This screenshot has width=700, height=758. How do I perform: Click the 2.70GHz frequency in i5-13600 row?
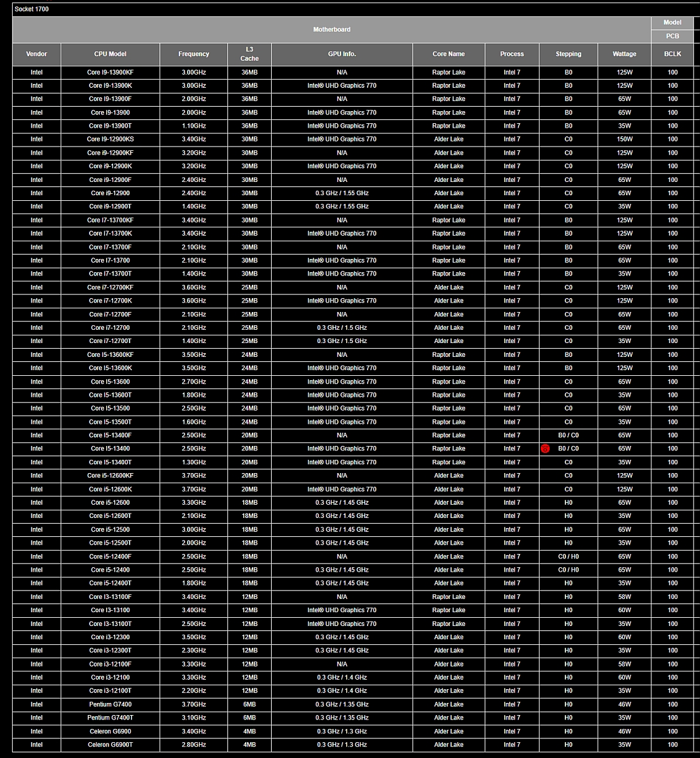194,382
